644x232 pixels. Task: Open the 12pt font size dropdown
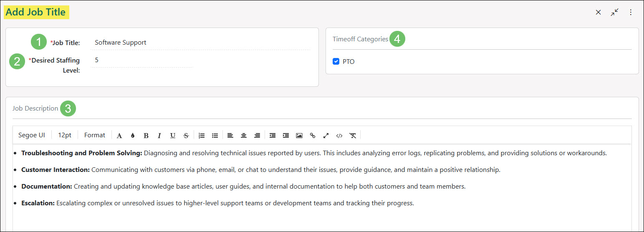65,135
